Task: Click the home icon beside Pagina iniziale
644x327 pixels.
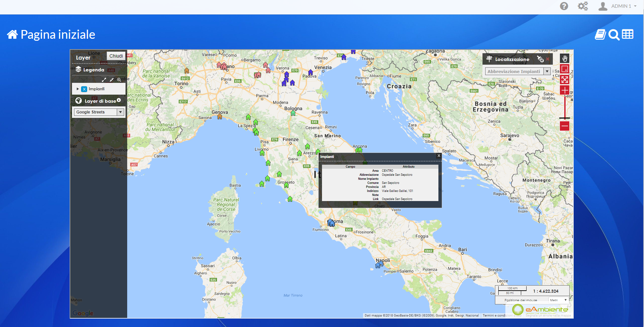Action: pyautogui.click(x=12, y=34)
